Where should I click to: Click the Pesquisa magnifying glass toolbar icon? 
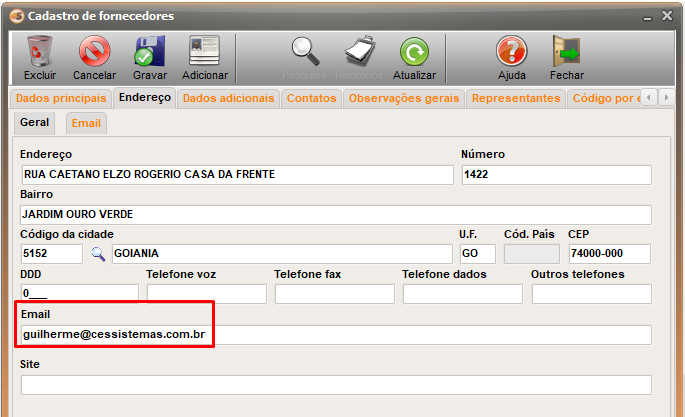click(305, 52)
